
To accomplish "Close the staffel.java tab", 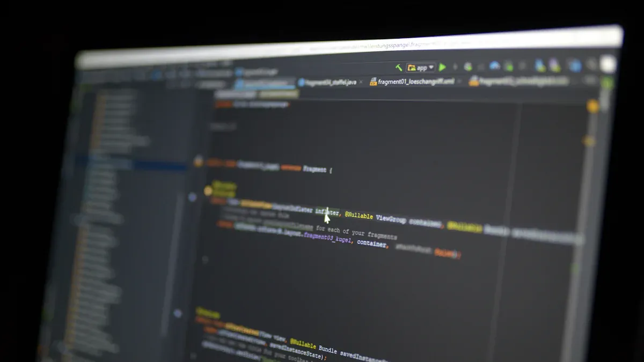I will 361,83.
